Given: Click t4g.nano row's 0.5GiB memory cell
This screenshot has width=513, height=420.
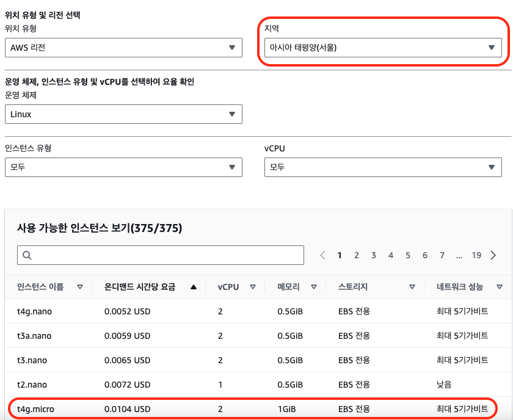Looking at the screenshot, I should [290, 311].
